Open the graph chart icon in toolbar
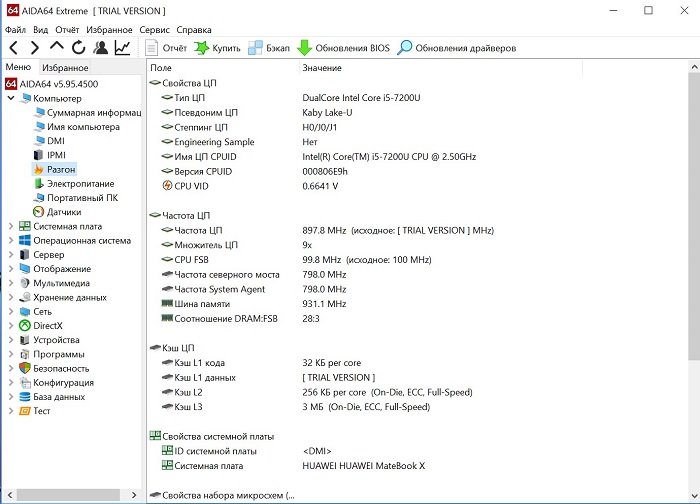Screen dimensions: 700x504 [x=122, y=47]
